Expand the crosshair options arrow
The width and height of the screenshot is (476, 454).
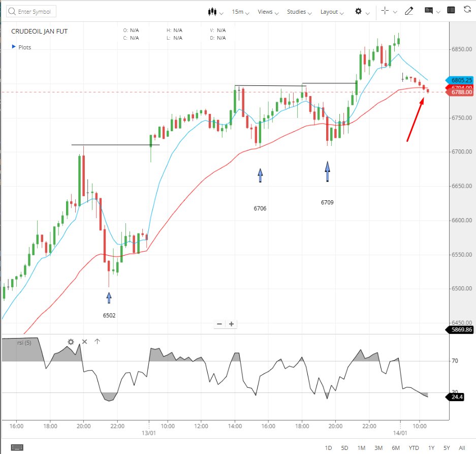(x=395, y=12)
